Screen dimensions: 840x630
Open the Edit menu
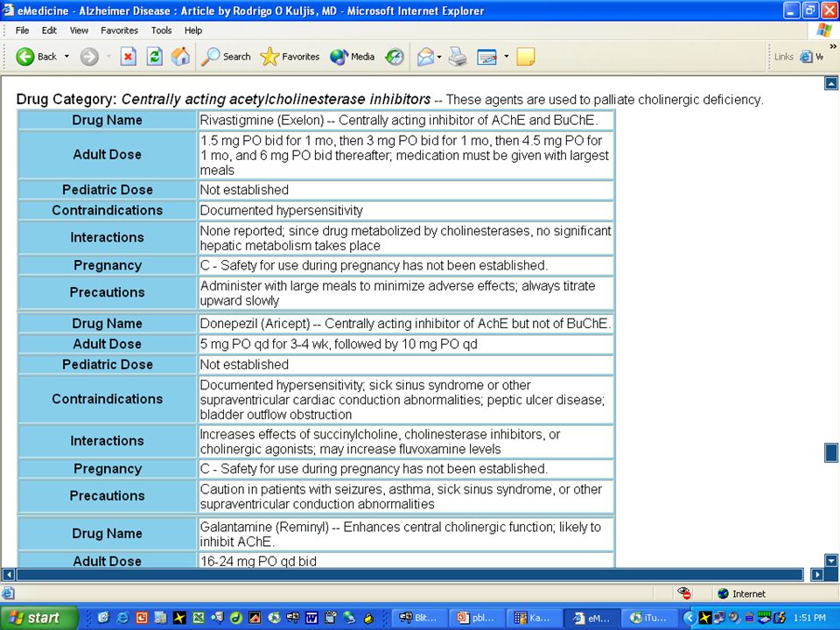click(49, 31)
